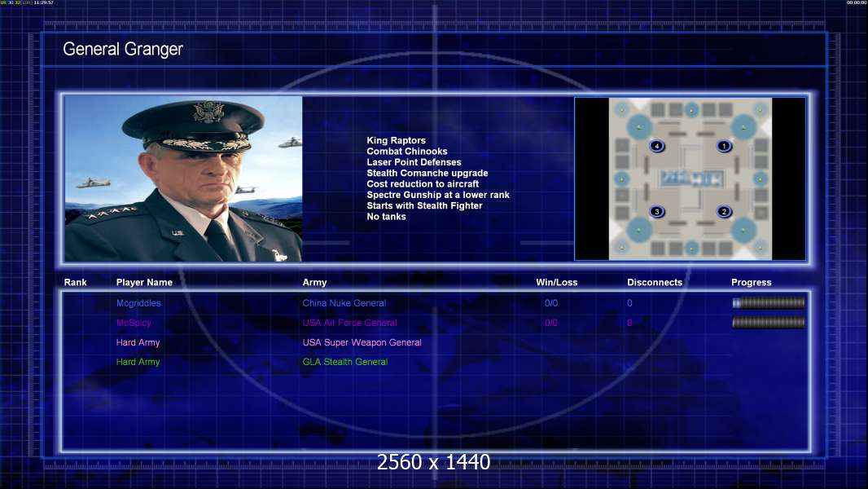Click start position marker 4 on map
This screenshot has height=489, width=868.
pyautogui.click(x=657, y=146)
